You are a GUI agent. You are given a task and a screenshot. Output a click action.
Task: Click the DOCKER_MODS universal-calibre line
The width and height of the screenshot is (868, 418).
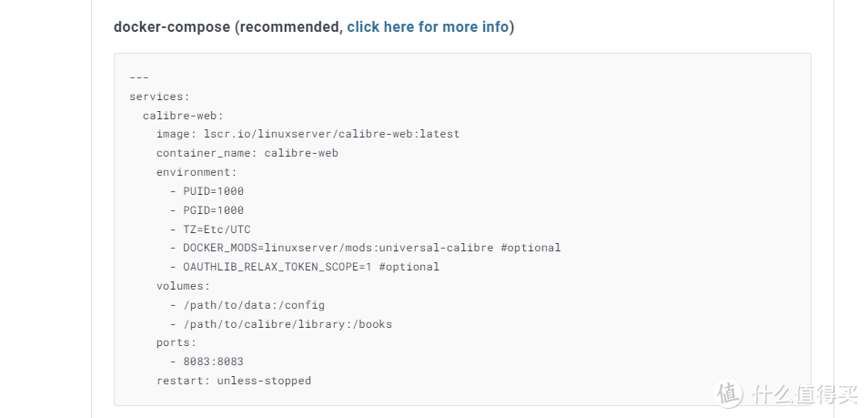coord(366,248)
